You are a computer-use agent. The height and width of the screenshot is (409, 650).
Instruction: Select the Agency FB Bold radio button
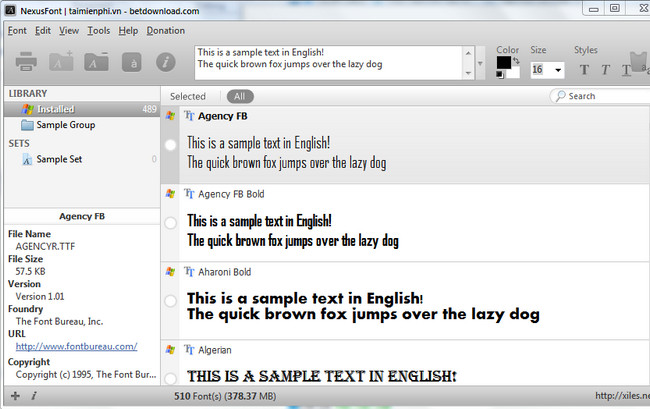point(170,223)
